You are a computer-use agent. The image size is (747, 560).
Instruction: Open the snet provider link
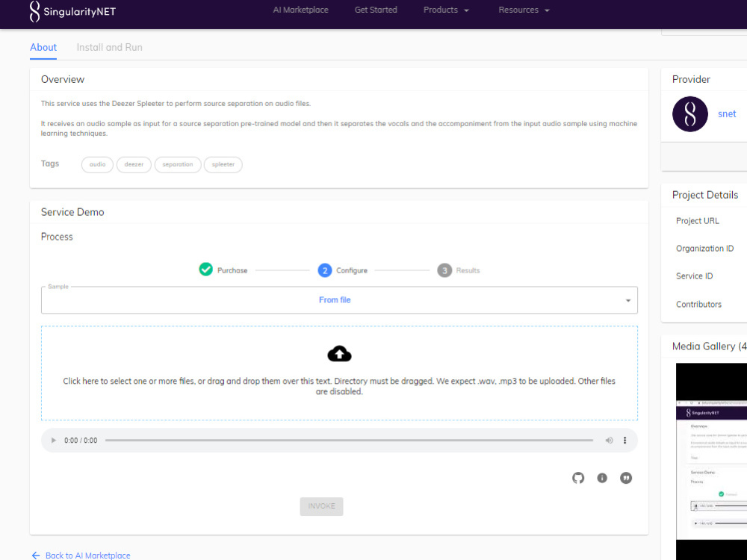(x=727, y=113)
